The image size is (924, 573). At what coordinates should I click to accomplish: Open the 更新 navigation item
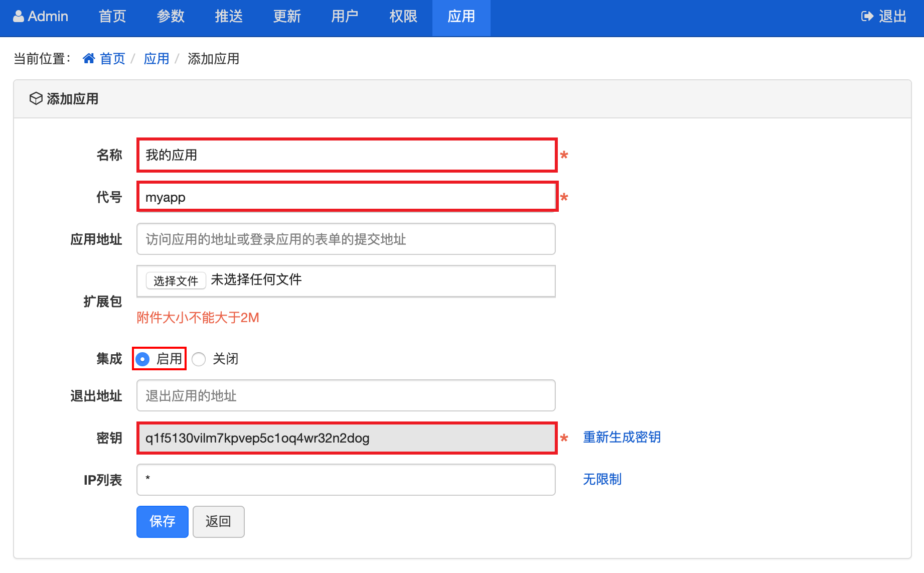click(286, 17)
